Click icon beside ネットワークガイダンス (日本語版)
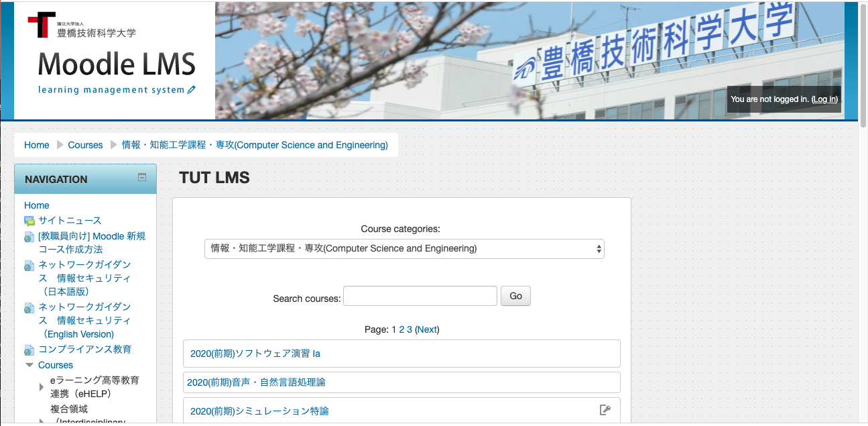This screenshot has width=868, height=426. click(x=29, y=266)
